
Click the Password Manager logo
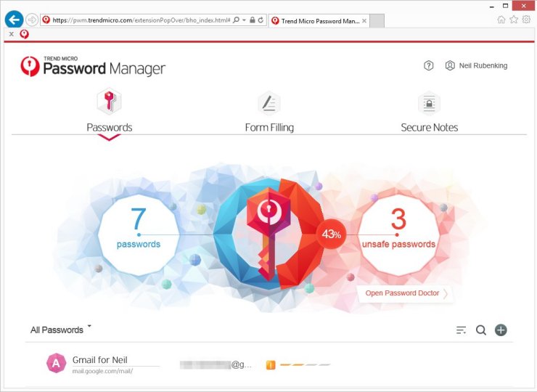(93, 66)
